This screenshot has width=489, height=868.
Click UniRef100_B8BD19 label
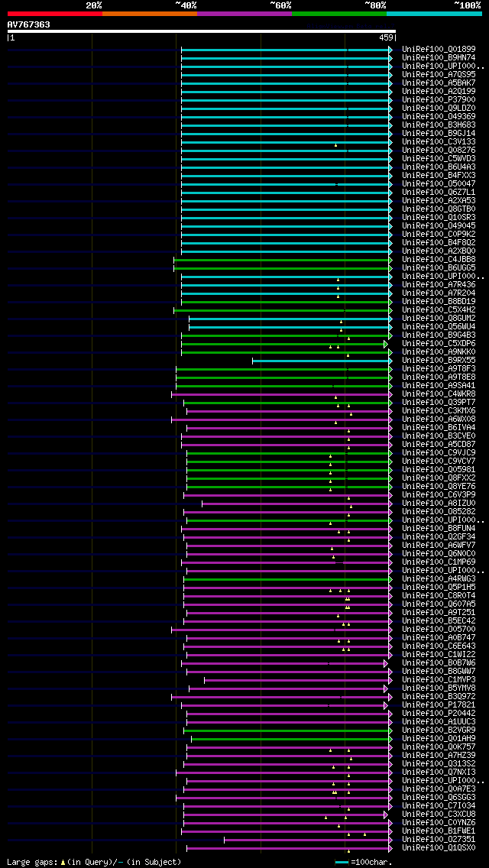pos(439,301)
